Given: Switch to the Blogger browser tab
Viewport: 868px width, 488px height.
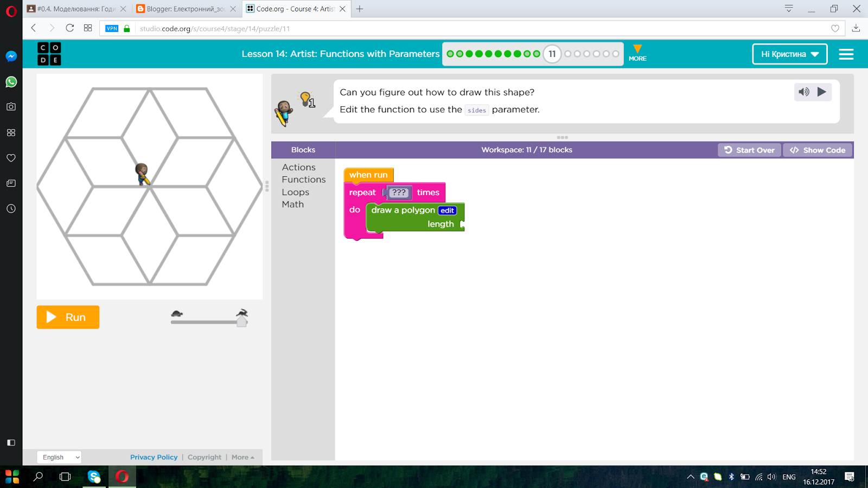Looking at the screenshot, I should 186,9.
